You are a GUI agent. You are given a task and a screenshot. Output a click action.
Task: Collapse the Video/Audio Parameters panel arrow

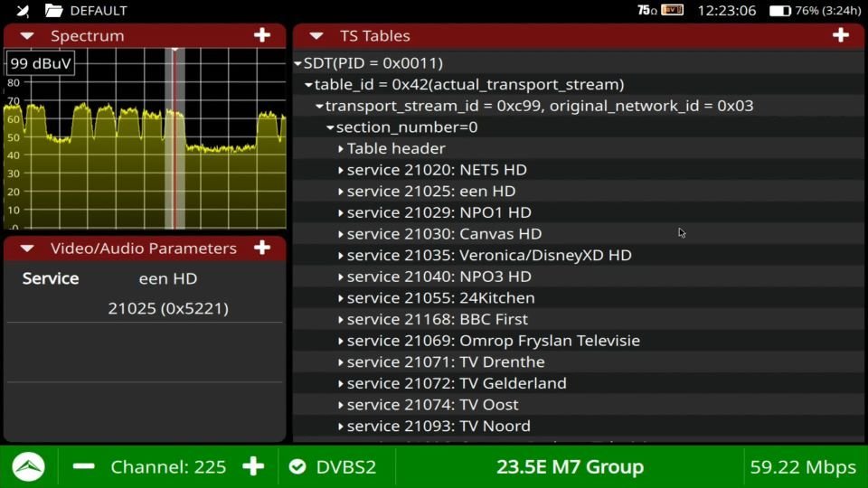tap(27, 249)
